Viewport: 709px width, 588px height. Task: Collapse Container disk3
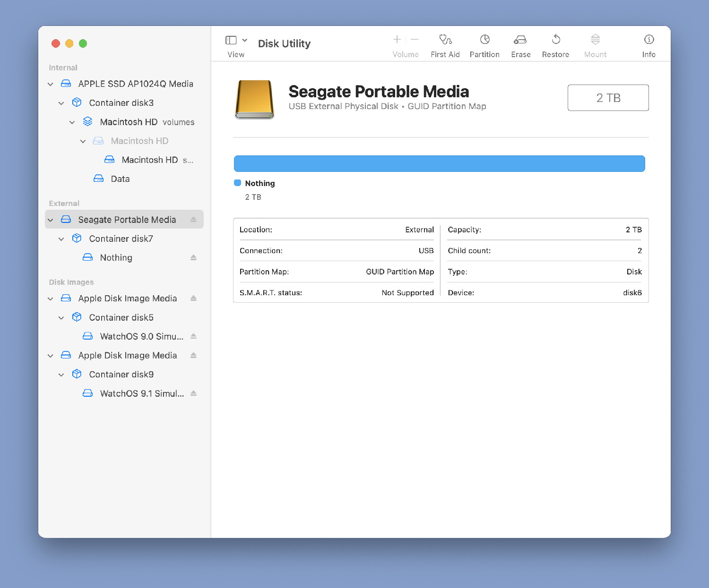pyautogui.click(x=61, y=103)
